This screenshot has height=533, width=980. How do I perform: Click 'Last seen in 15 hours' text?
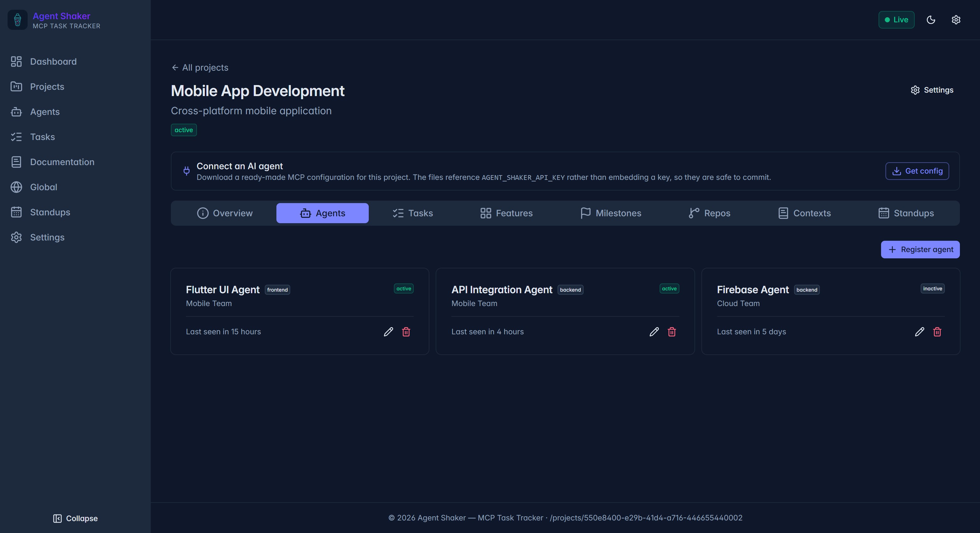(223, 332)
